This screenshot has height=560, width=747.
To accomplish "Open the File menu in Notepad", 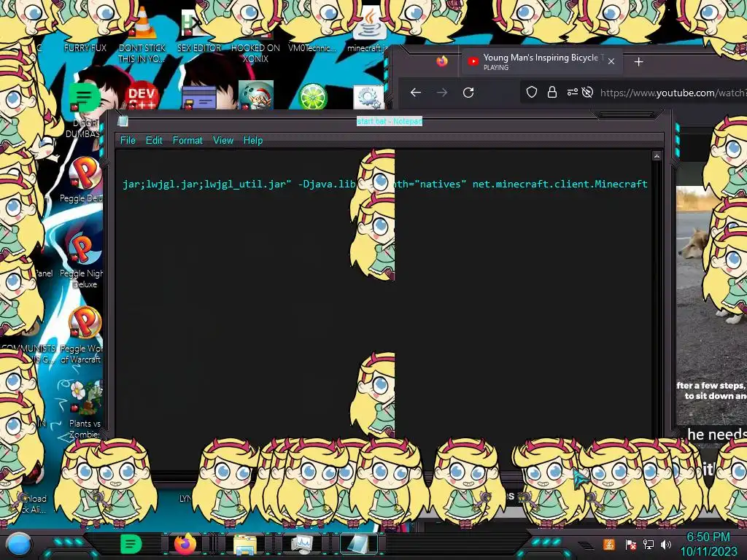I will [x=128, y=141].
